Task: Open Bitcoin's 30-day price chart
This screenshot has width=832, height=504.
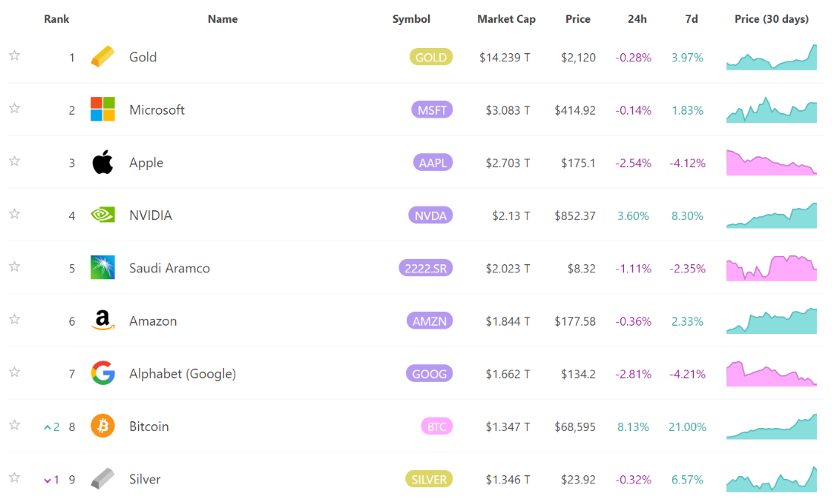Action: [x=771, y=427]
